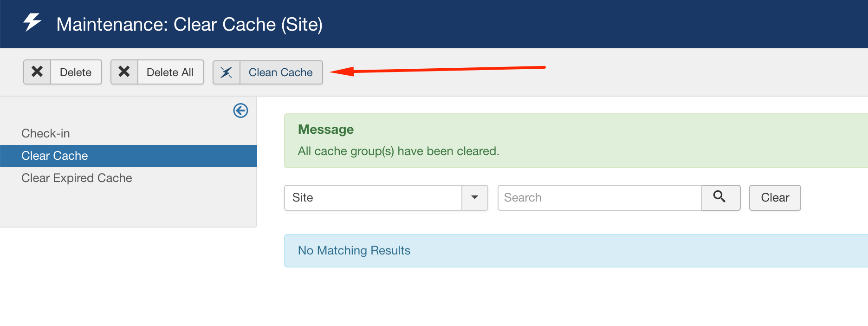
Task: Click the Delete All X icon
Action: [x=124, y=72]
